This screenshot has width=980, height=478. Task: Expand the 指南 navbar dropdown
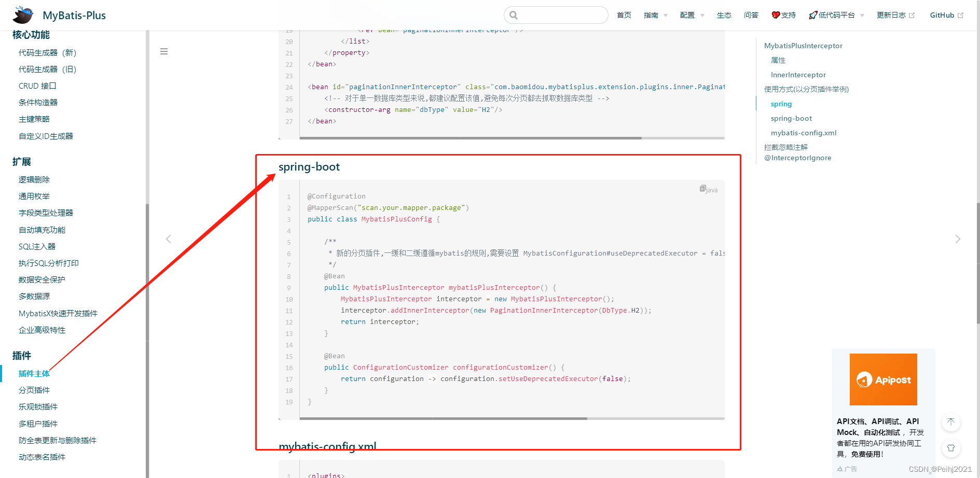click(x=656, y=15)
